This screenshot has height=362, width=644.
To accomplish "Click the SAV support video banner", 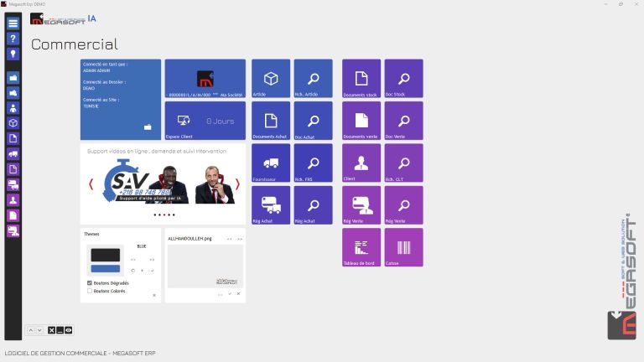I will tap(164, 182).
